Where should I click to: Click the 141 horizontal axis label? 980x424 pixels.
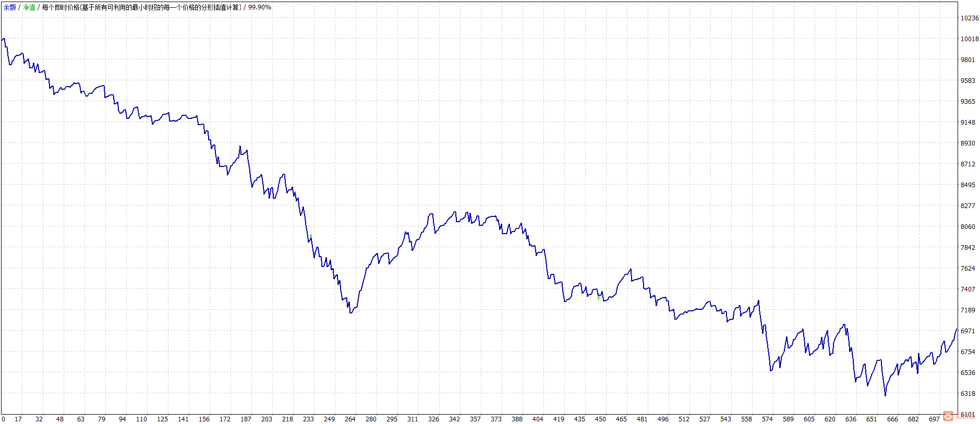click(x=183, y=419)
